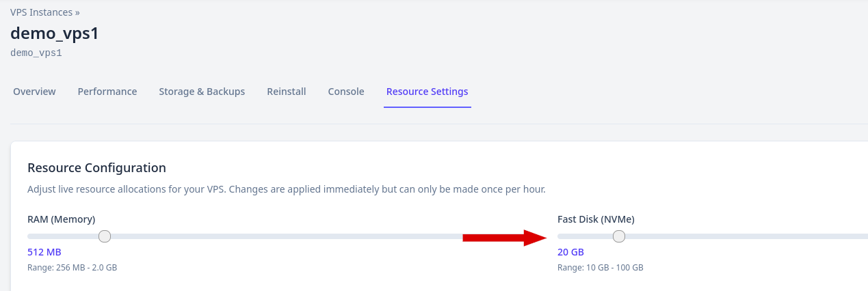The image size is (868, 291).
Task: Click the 20 GB disk value
Action: 570,252
